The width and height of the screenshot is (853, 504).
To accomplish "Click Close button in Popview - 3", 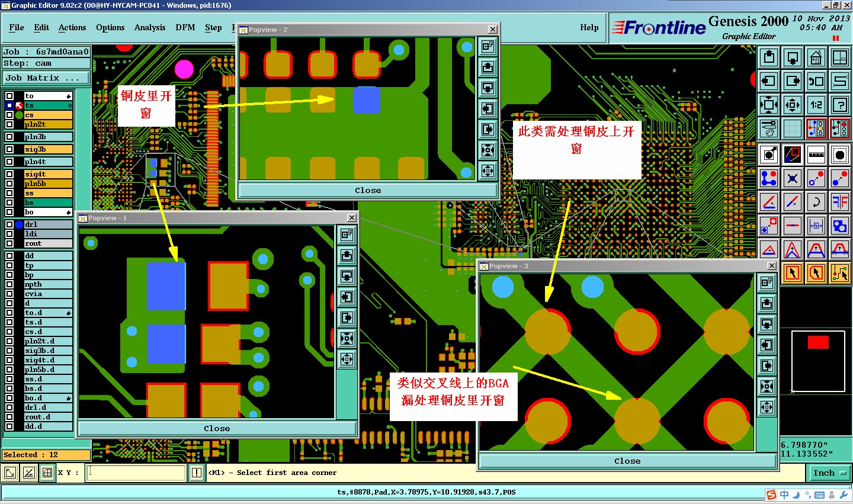I will coord(627,461).
